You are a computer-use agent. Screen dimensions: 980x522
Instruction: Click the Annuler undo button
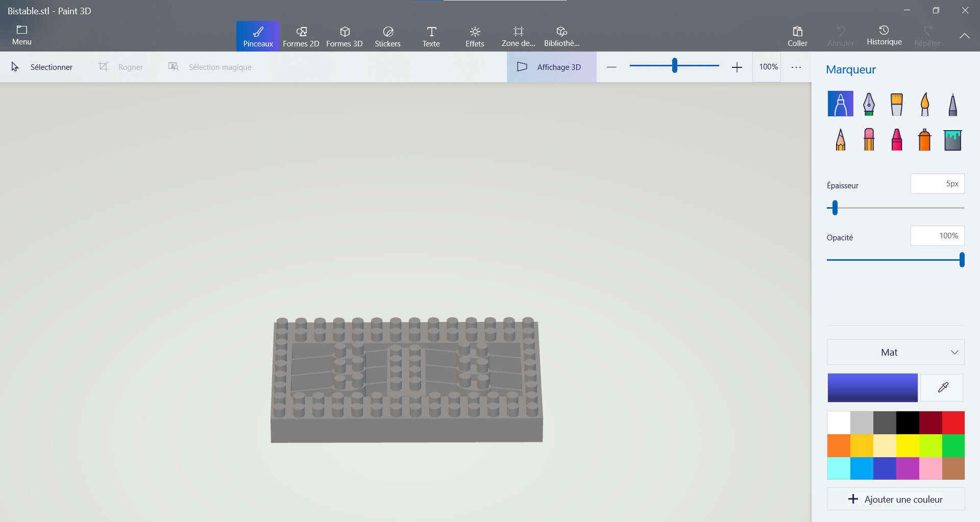point(840,36)
